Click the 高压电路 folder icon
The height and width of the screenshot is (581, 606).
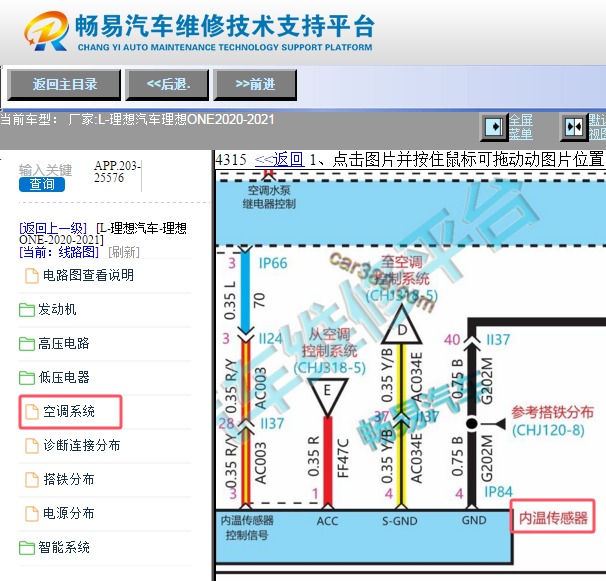point(27,344)
